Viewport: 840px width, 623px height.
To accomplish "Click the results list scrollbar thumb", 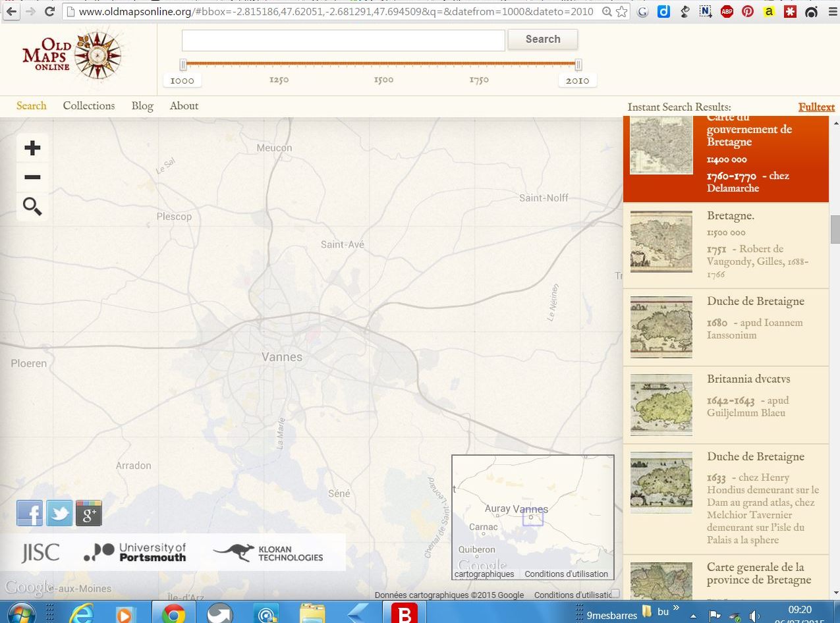I will click(x=835, y=229).
